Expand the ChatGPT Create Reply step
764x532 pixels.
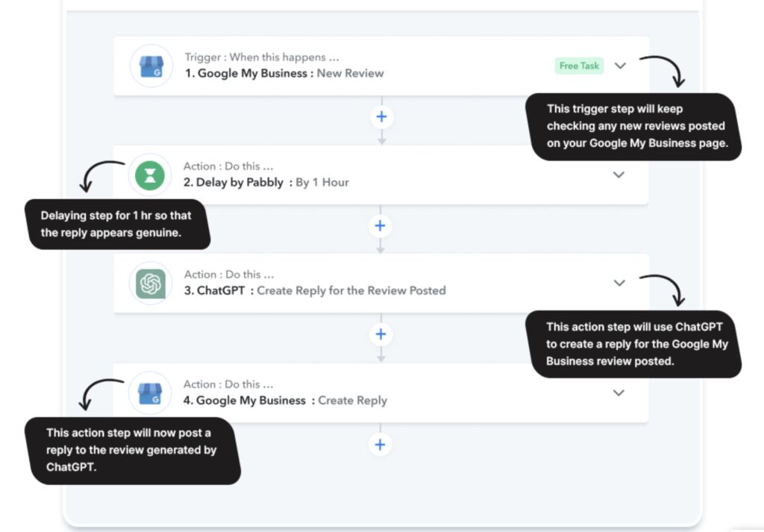619,283
